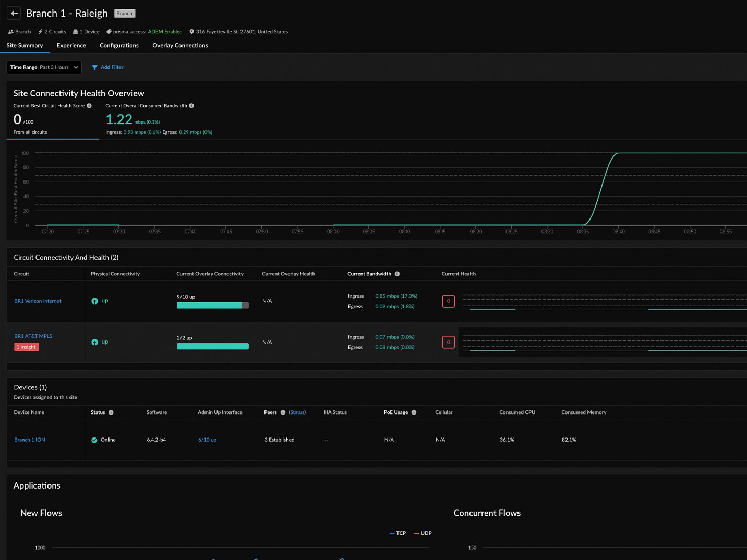Select the Overlay Connections tab
This screenshot has height=560, width=747.
tap(180, 46)
